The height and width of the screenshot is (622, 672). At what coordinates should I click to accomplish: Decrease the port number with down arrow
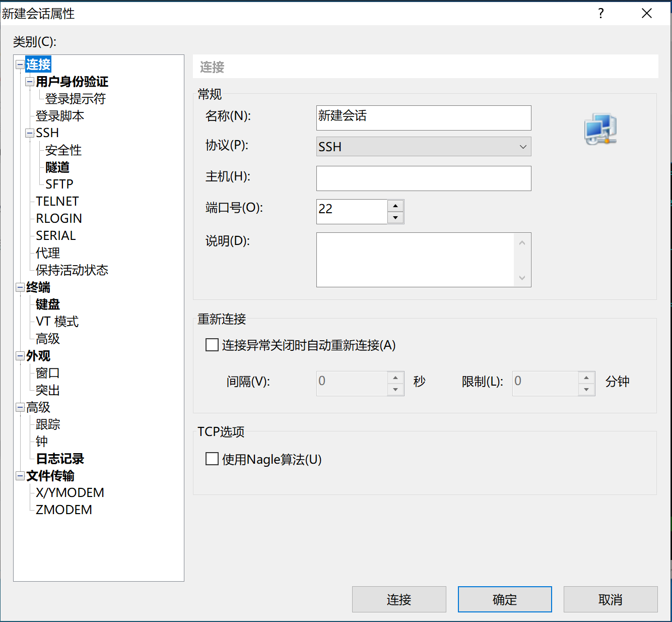pyautogui.click(x=395, y=218)
